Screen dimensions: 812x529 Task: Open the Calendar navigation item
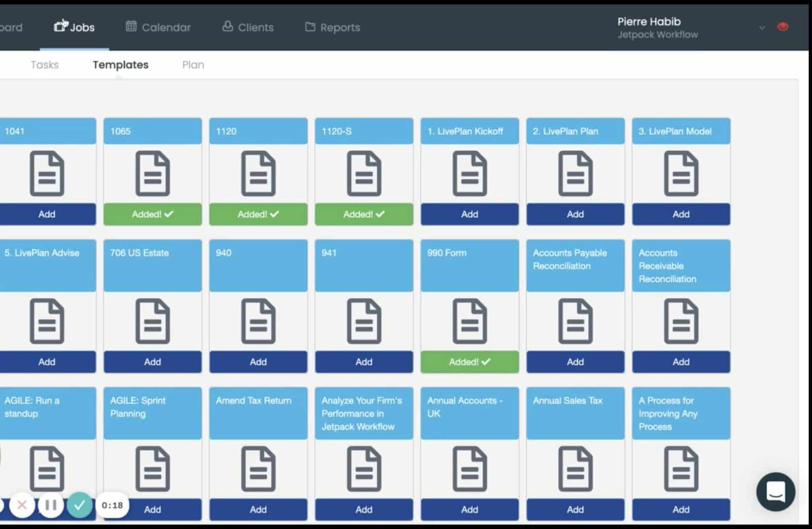click(x=158, y=27)
